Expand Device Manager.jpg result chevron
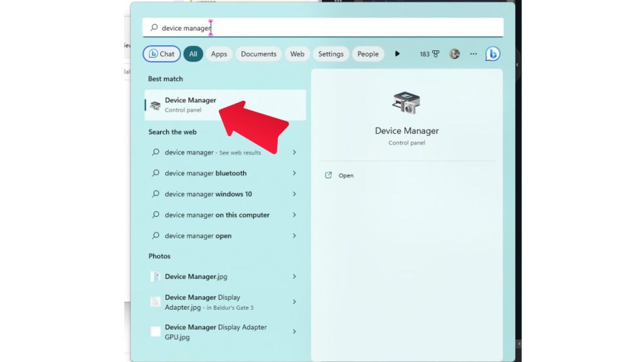The height and width of the screenshot is (362, 644). coord(294,277)
